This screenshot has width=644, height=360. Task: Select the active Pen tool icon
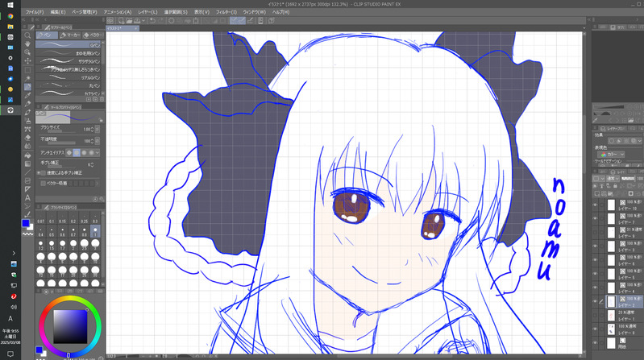point(27,87)
